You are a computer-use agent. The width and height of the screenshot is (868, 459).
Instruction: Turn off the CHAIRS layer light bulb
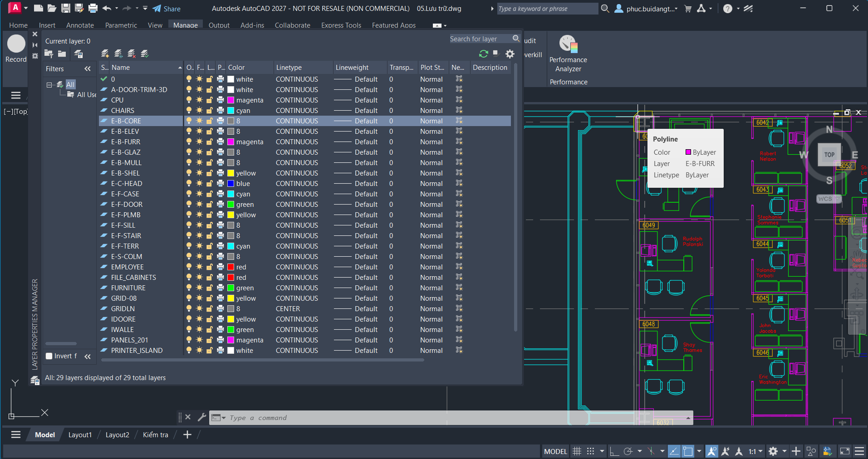tap(189, 110)
